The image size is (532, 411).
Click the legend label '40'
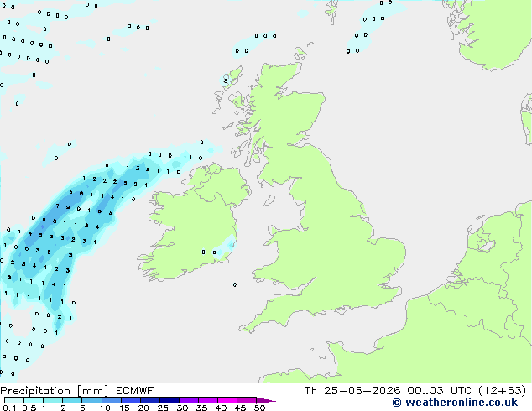coord(221,408)
